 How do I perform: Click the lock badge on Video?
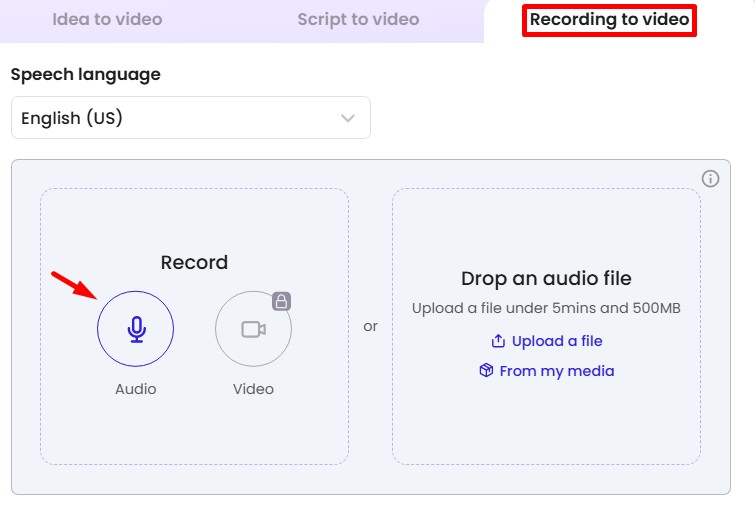coord(282,301)
